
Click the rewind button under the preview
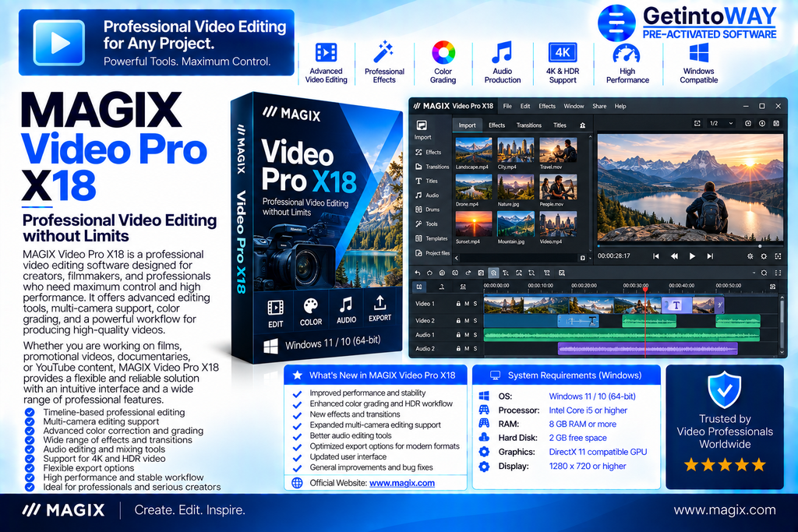tap(674, 256)
